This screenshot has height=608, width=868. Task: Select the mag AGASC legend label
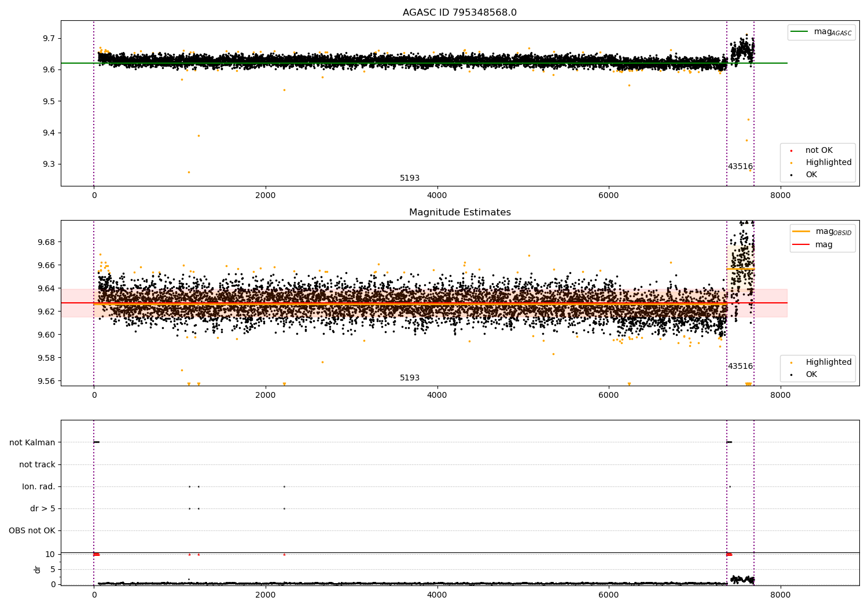pyautogui.click(x=833, y=32)
